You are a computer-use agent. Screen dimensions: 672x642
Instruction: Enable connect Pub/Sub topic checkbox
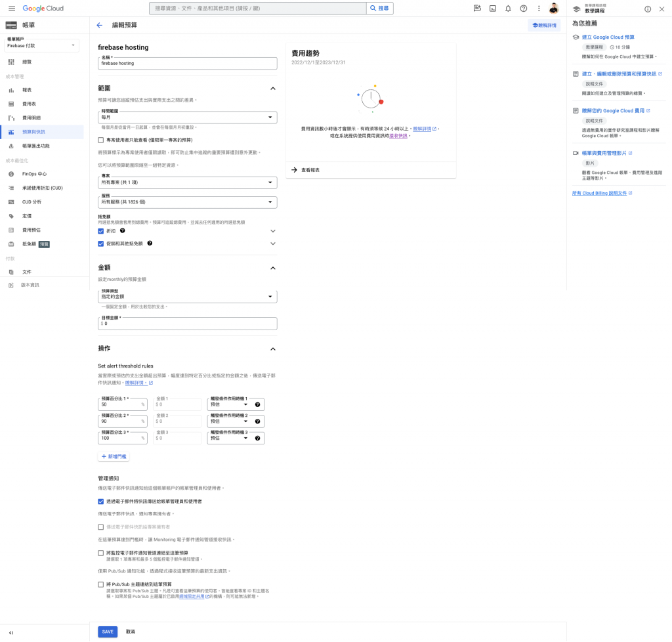pos(100,584)
